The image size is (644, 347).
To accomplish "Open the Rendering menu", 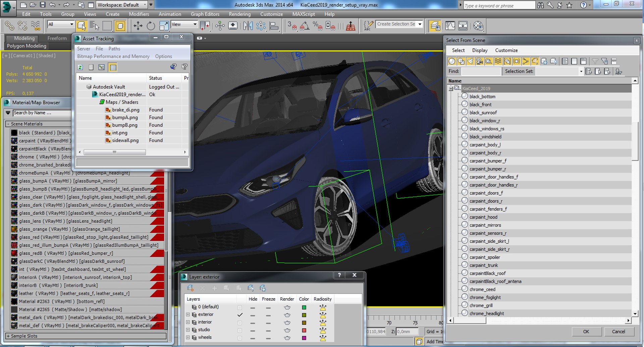I will (x=239, y=14).
